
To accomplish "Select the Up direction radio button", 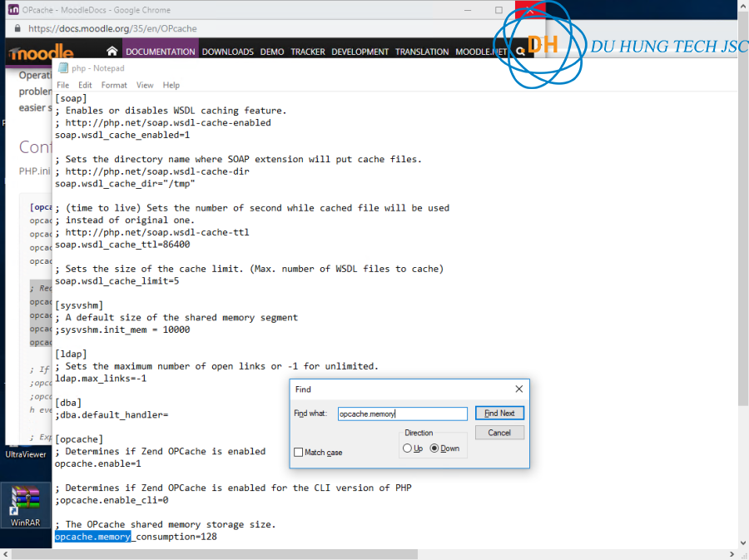I will coord(407,448).
